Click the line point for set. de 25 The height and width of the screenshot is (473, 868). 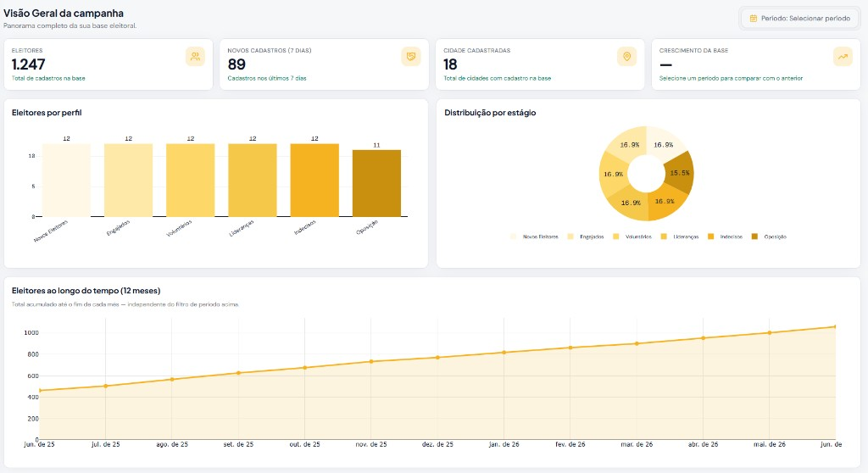click(238, 373)
